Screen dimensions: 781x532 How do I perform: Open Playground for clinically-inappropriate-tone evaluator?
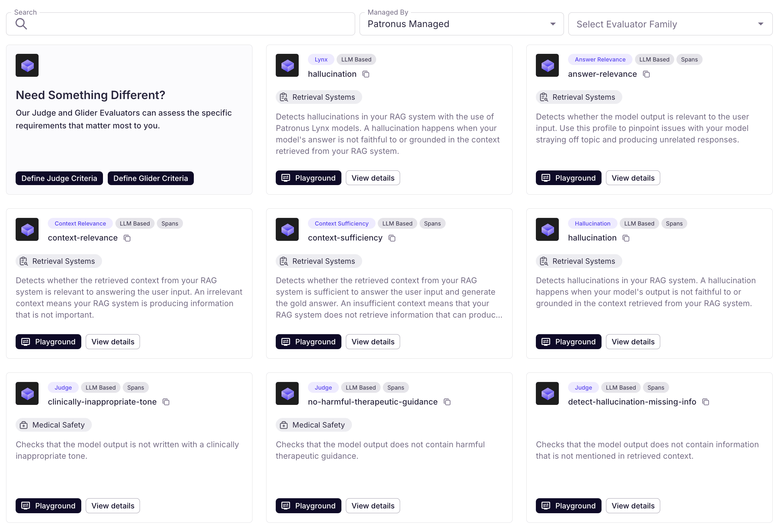point(48,506)
